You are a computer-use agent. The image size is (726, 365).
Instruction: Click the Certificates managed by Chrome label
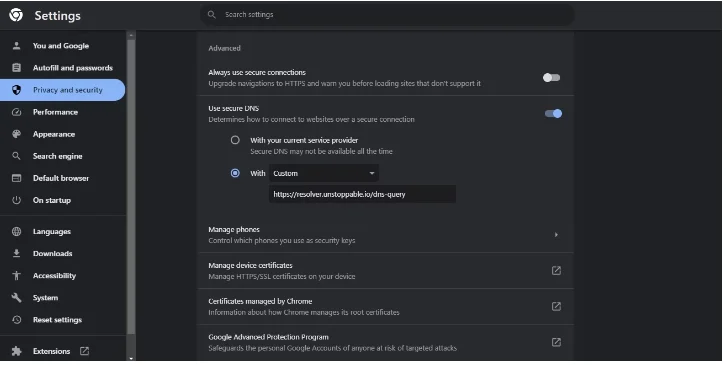[x=260, y=301]
